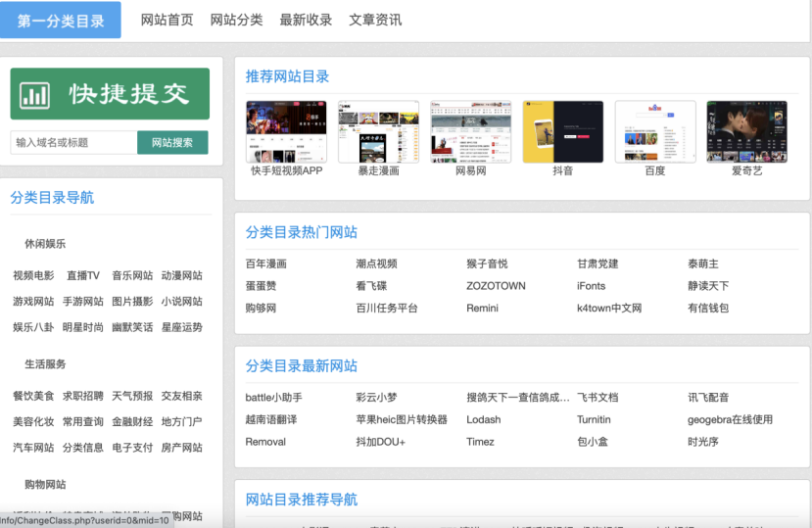Open the Lodash newest site link
The width and height of the screenshot is (812, 528).
coord(484,419)
